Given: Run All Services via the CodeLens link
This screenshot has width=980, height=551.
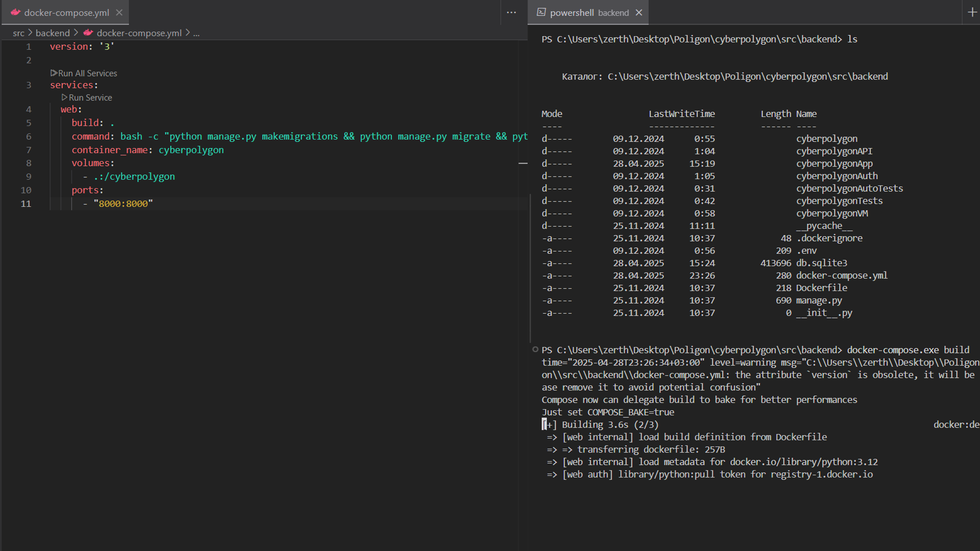Looking at the screenshot, I should (87, 73).
